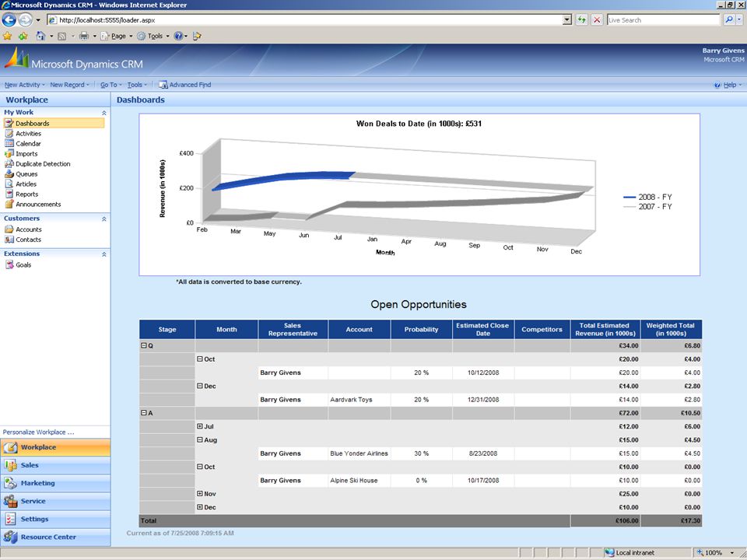Click the Live Search magnifier icon
Image resolution: width=747 pixels, height=560 pixels.
(x=729, y=20)
